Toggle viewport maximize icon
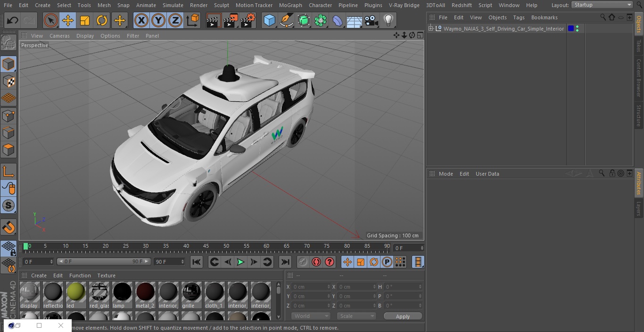This screenshot has height=332, width=644. pos(420,35)
